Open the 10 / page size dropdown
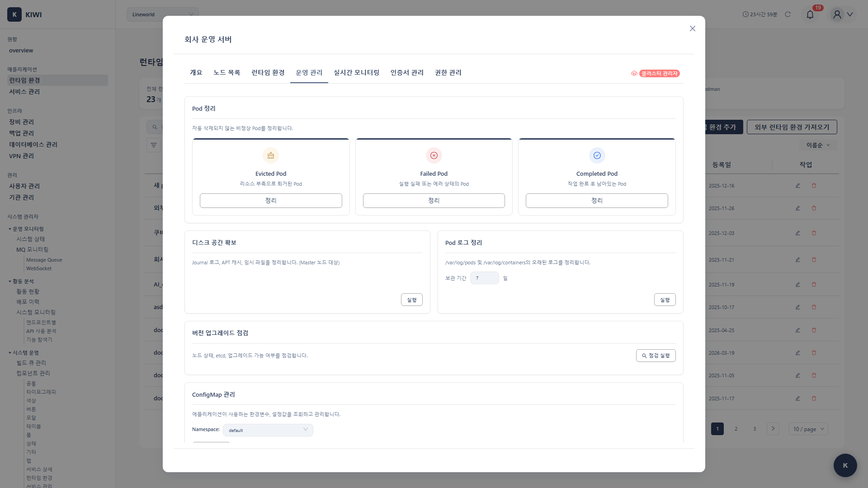 pos(808,429)
